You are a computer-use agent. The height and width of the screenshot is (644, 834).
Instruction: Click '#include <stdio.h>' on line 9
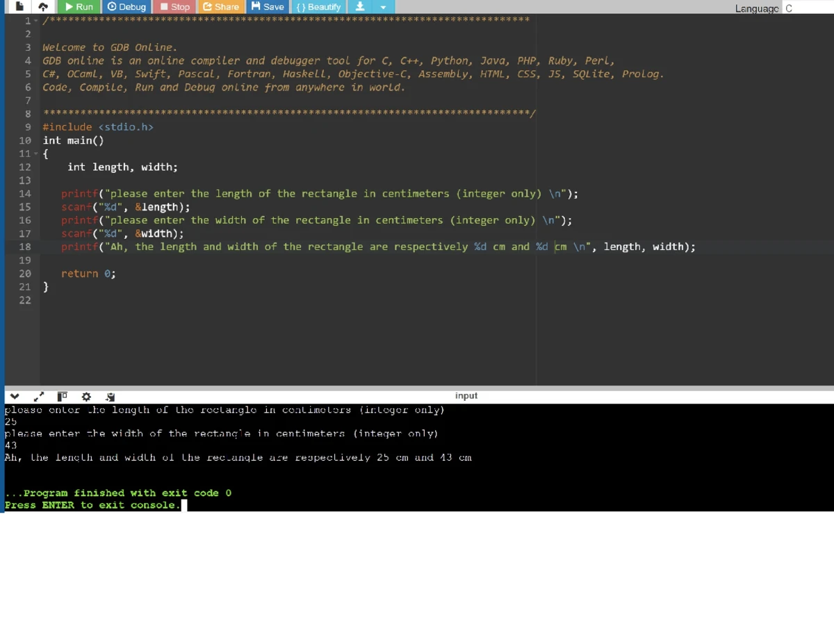tap(98, 127)
